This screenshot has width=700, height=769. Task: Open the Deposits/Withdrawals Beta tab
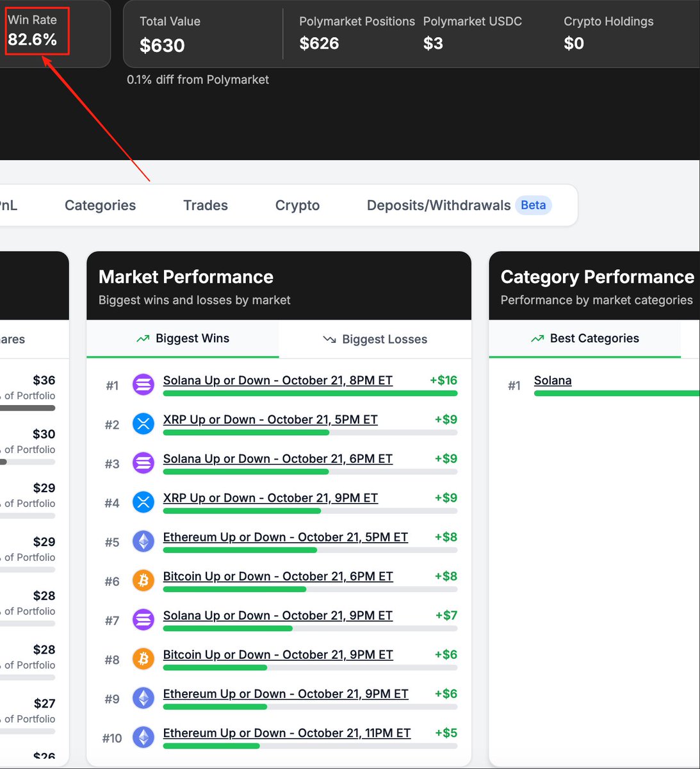[459, 205]
